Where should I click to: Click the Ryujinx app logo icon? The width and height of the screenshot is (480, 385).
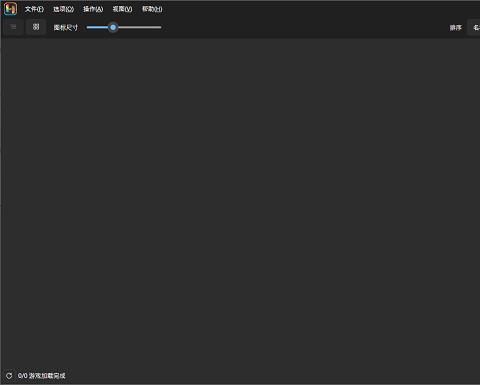coord(10,9)
